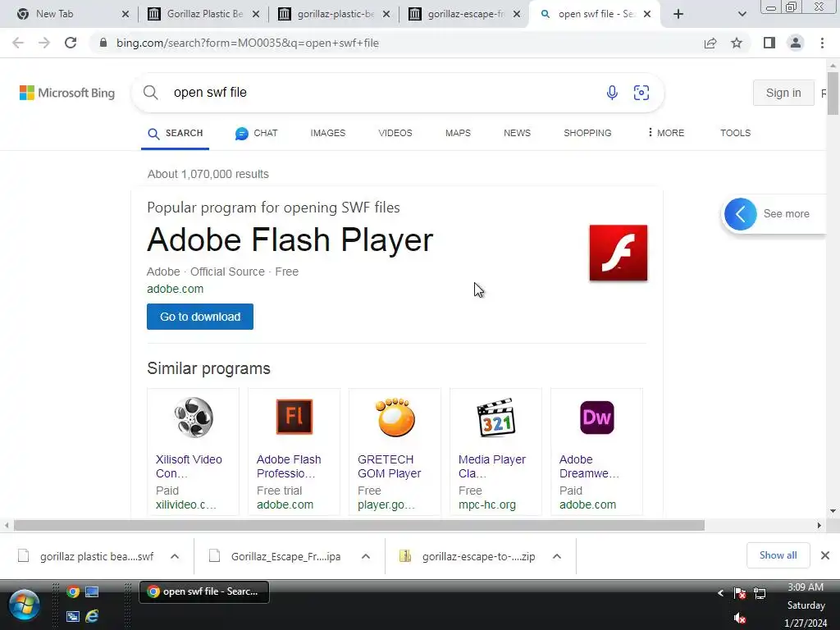Click the Go to download button

[200, 317]
